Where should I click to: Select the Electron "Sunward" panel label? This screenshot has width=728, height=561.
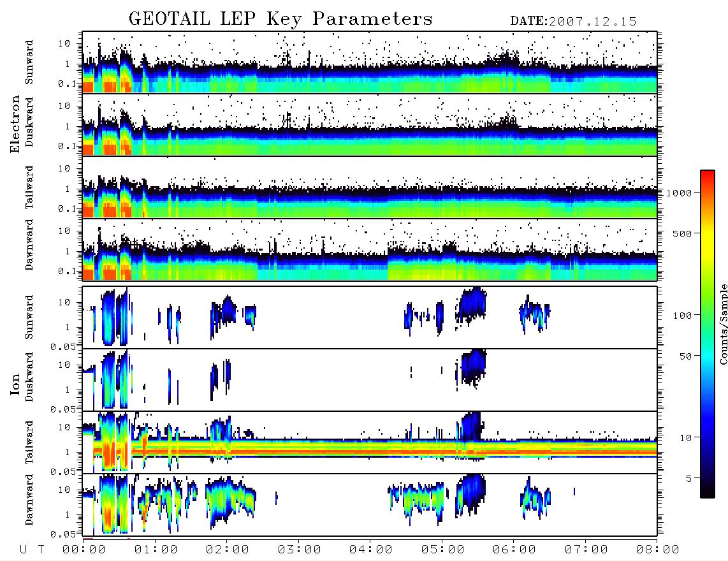[x=29, y=62]
